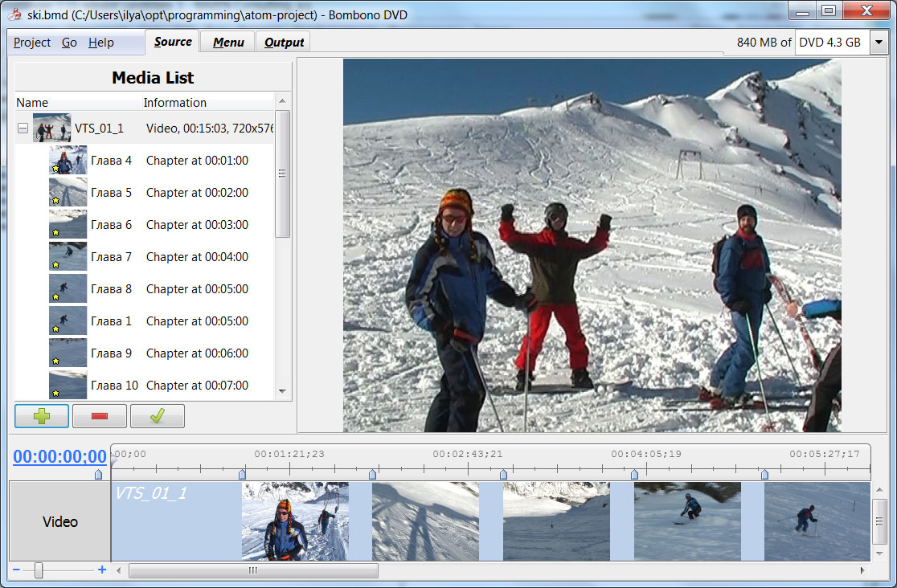Open the Project menu
The height and width of the screenshot is (588, 897).
(x=32, y=43)
